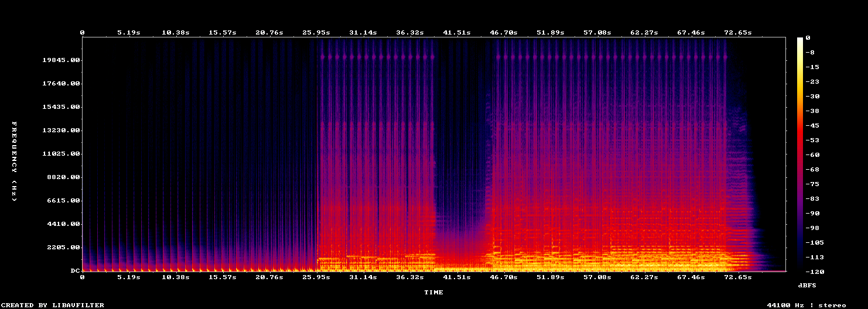Click the 17640.00 frequency axis label
This screenshot has width=868, height=309.
point(61,84)
